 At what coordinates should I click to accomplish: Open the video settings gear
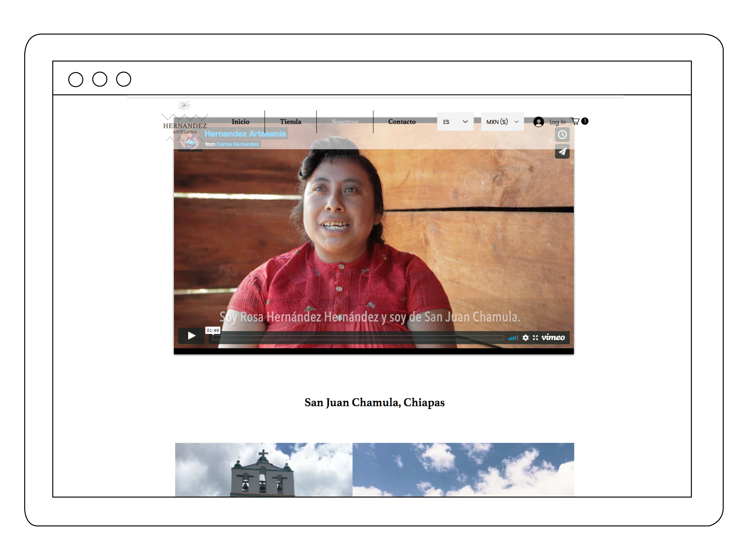pyautogui.click(x=526, y=338)
